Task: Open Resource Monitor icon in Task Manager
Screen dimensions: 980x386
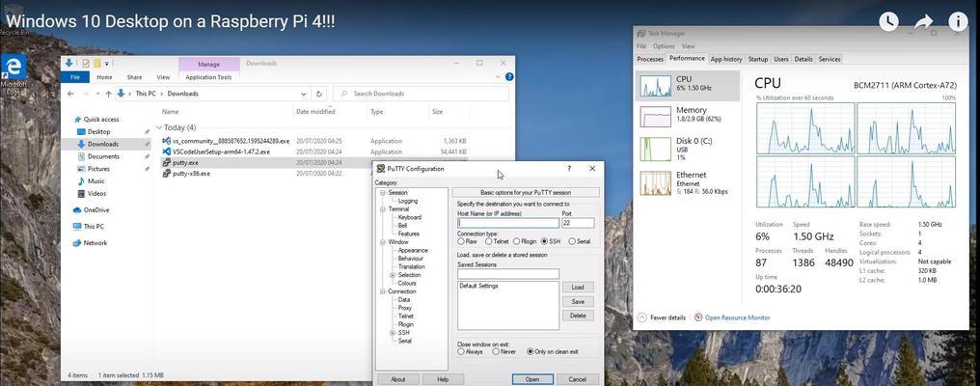Action: pos(698,317)
